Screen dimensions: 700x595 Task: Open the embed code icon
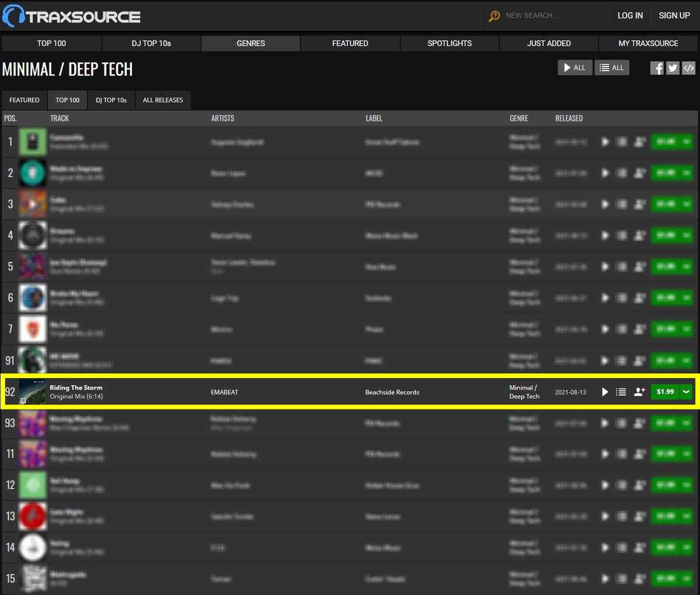coord(688,68)
